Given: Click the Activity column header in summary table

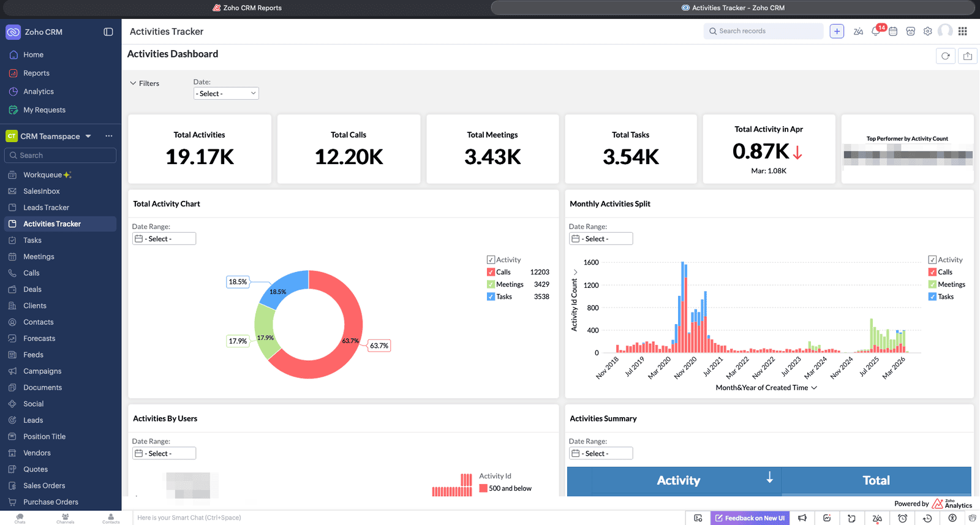Looking at the screenshot, I should pos(678,481).
